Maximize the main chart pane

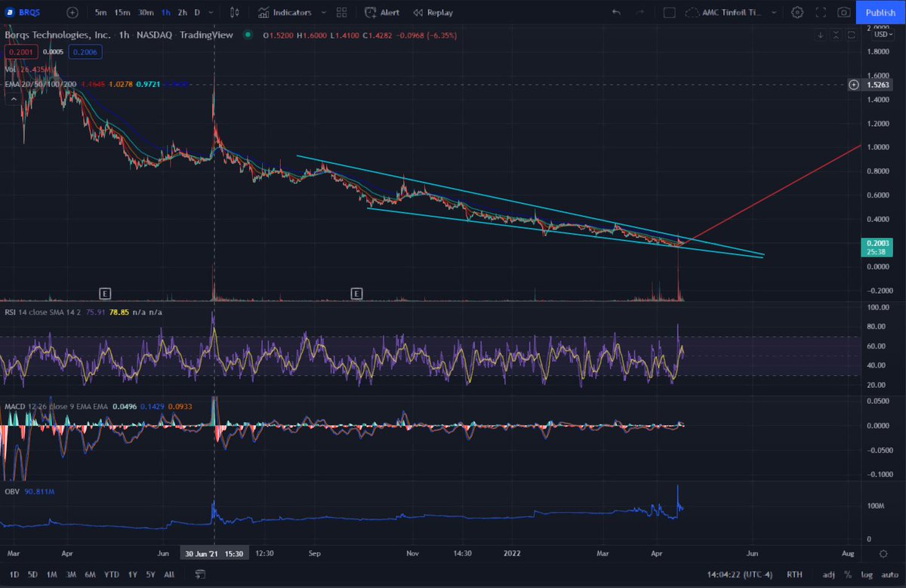(x=852, y=35)
